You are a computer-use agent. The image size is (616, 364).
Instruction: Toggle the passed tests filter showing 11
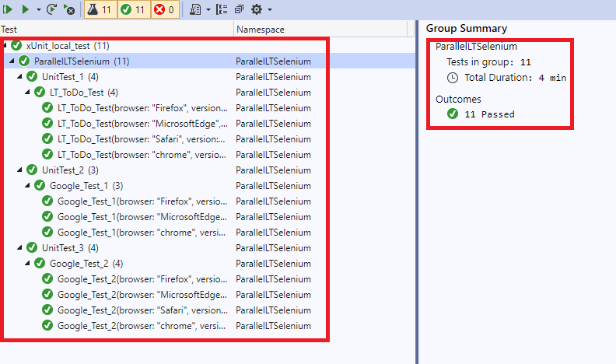point(132,9)
